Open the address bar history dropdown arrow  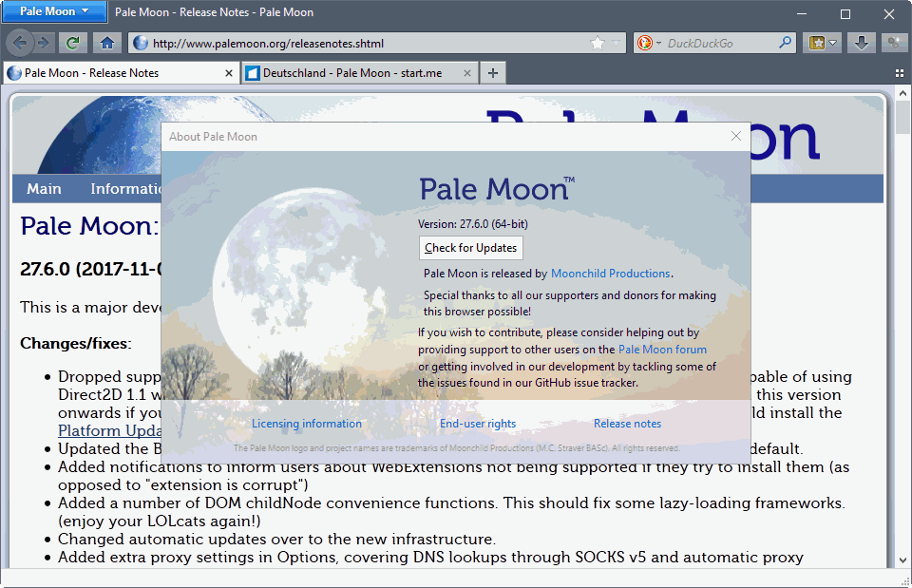[x=617, y=43]
